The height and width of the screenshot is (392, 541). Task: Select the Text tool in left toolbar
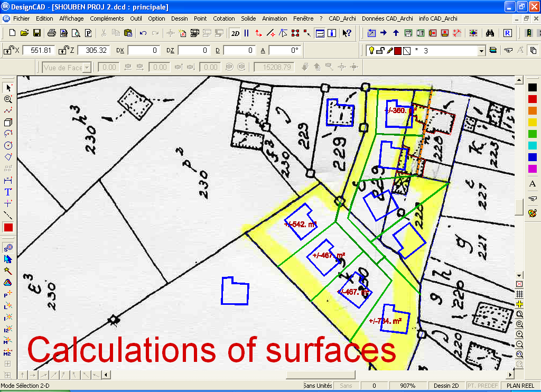click(8, 192)
